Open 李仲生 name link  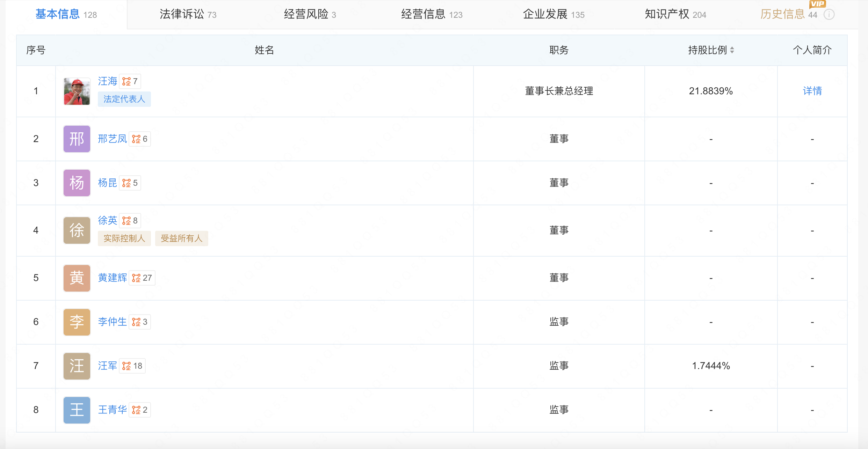point(112,322)
